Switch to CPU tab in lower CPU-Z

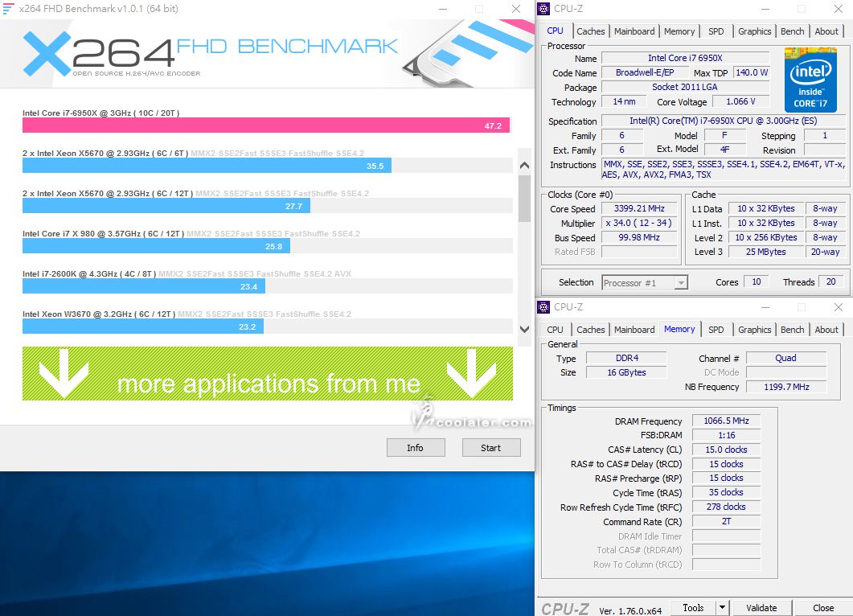coord(555,330)
